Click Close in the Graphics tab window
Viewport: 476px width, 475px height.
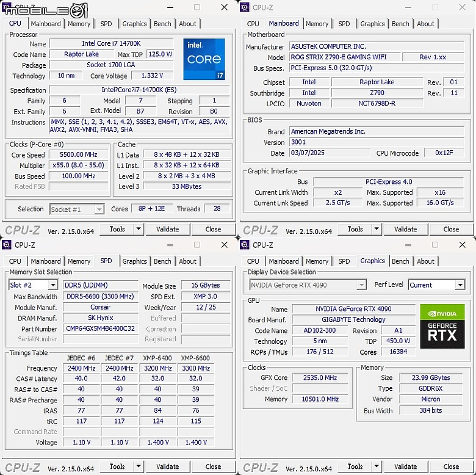451,466
